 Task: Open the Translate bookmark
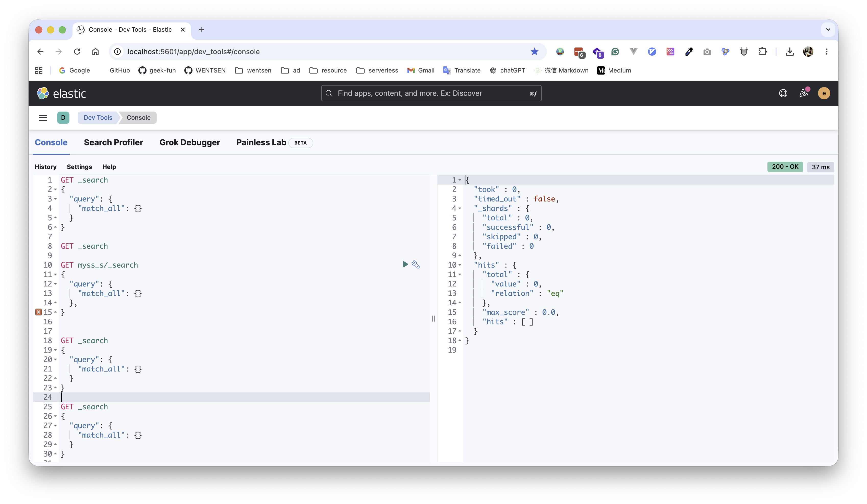pos(462,70)
